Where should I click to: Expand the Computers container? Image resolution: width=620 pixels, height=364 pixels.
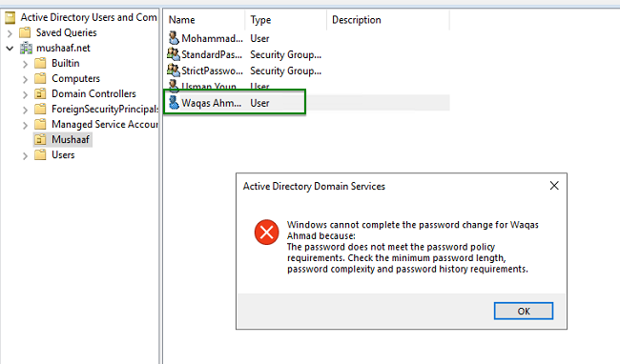(25, 79)
